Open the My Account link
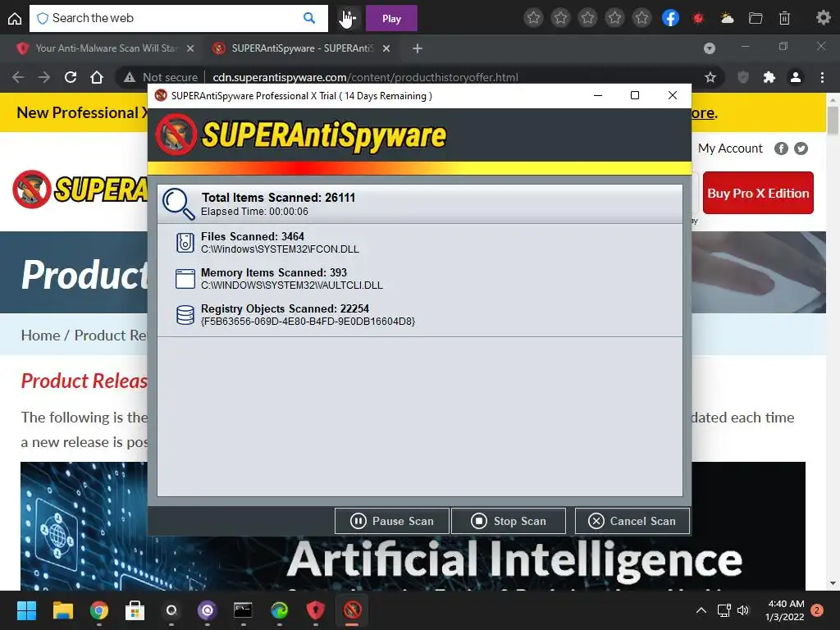The height and width of the screenshot is (630, 840). [x=729, y=148]
